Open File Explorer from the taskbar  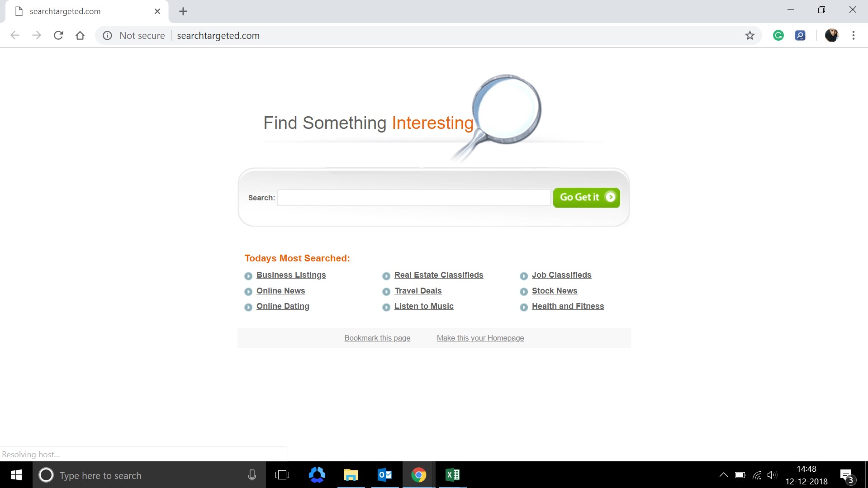coord(351,475)
